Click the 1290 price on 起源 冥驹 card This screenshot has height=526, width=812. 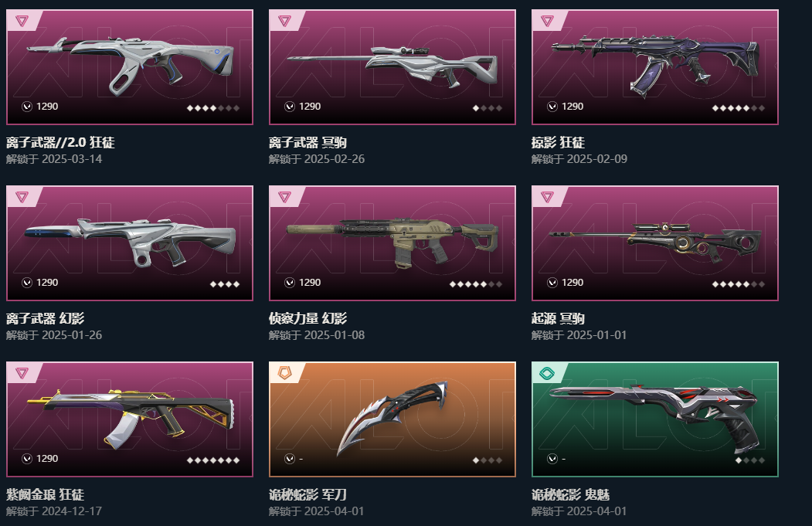(x=572, y=283)
